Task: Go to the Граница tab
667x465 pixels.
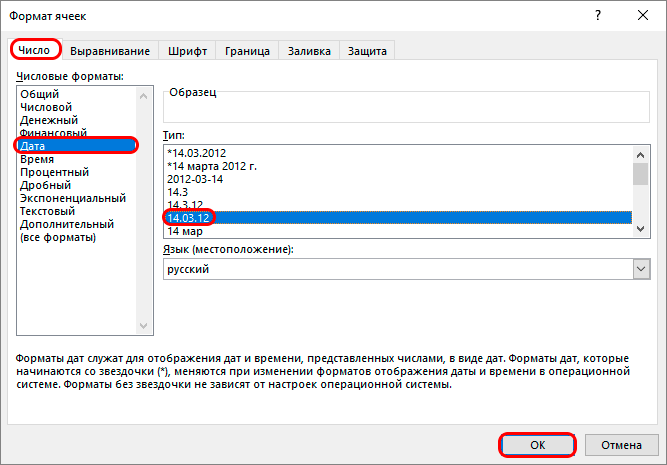Action: 247,51
